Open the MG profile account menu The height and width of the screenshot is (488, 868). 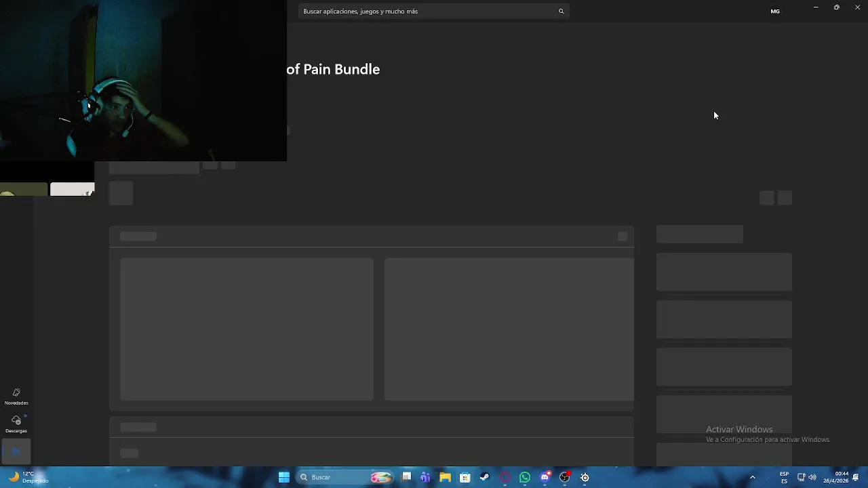tap(775, 12)
